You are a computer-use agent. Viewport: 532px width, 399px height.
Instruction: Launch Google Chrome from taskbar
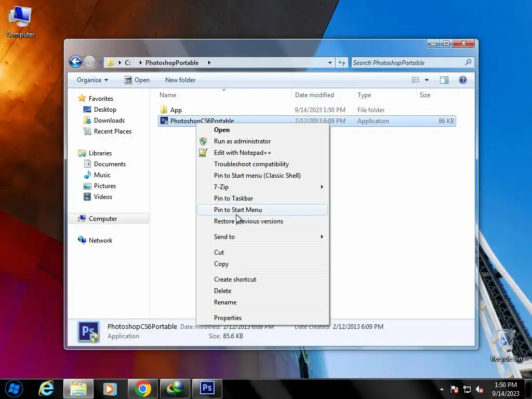tap(142, 389)
